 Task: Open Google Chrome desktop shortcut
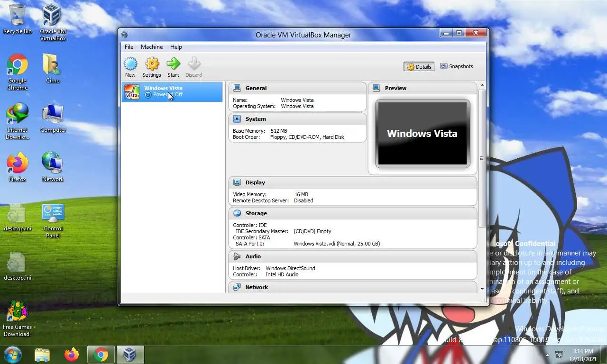(x=18, y=72)
